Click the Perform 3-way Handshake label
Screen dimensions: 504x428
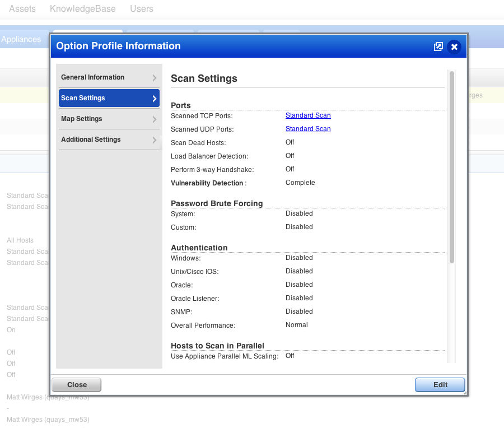212,170
